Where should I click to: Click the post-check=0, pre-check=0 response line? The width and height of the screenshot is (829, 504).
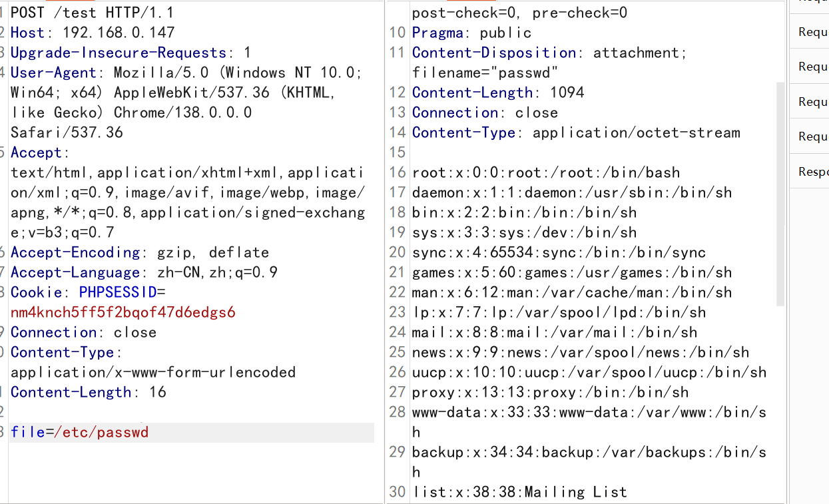520,13
